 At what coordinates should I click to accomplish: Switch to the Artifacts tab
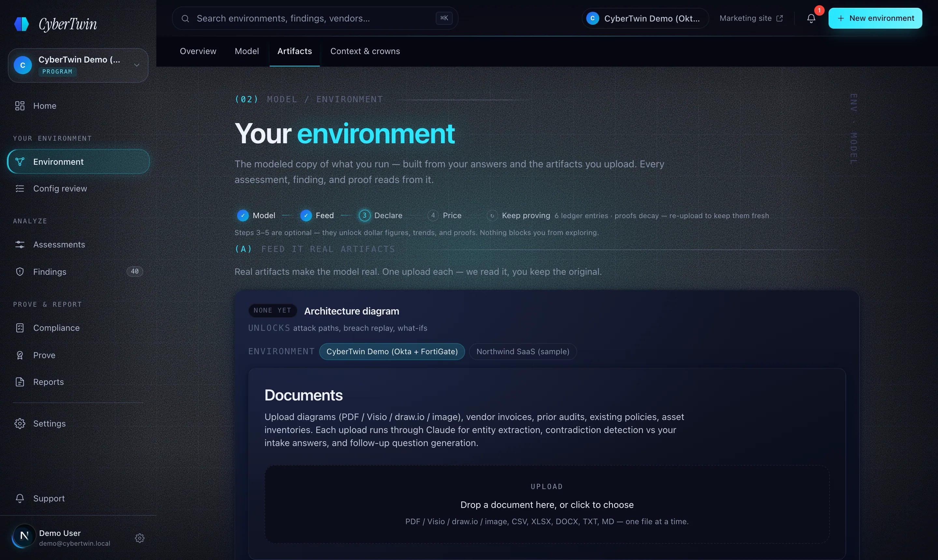coord(295,51)
